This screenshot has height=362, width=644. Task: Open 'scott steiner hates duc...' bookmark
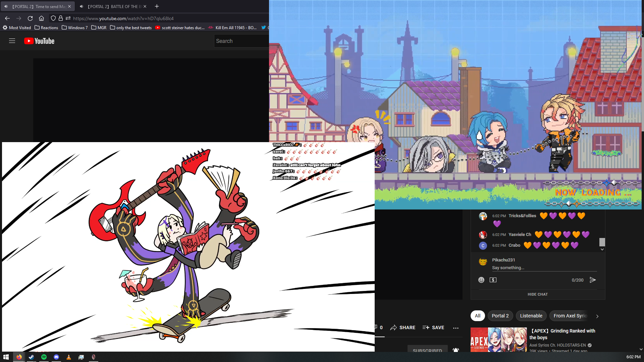[x=180, y=28]
